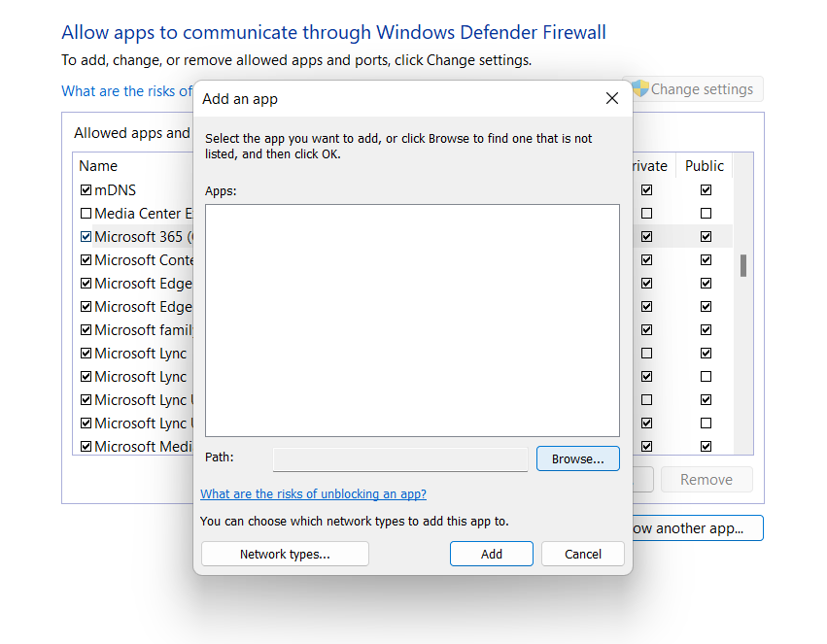The image size is (827, 644).
Task: Open the 'What are the risks of' link in Firewall window
Action: (126, 91)
